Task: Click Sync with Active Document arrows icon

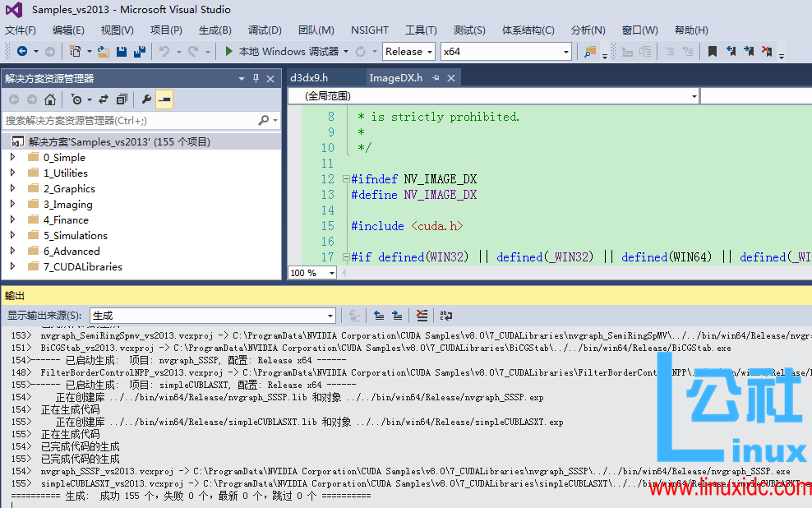Action: click(x=104, y=99)
